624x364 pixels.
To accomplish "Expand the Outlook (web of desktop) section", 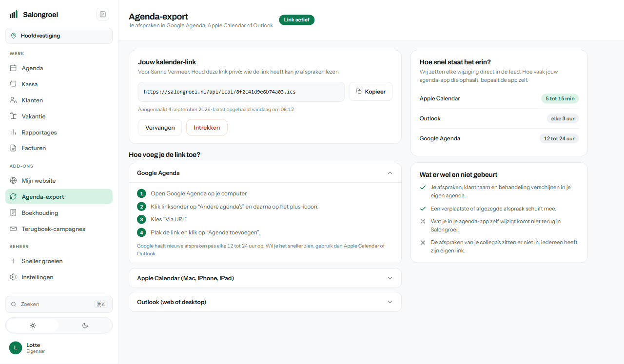I will pyautogui.click(x=265, y=302).
